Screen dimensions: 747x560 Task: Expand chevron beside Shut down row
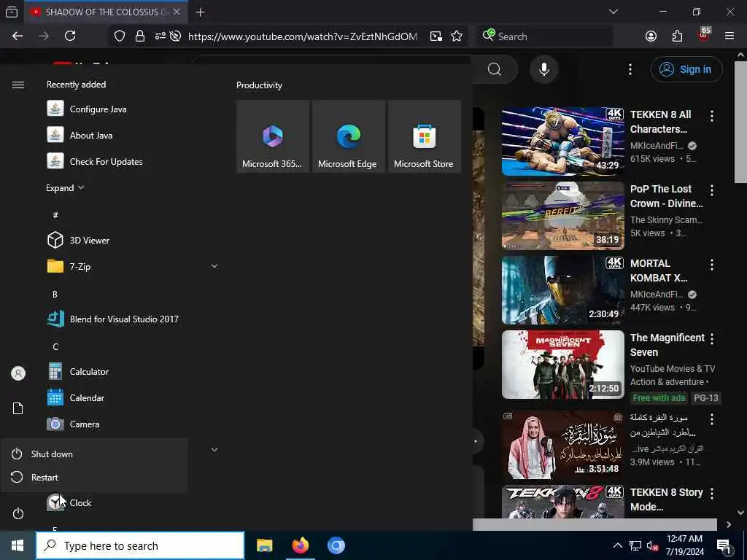[x=214, y=449]
